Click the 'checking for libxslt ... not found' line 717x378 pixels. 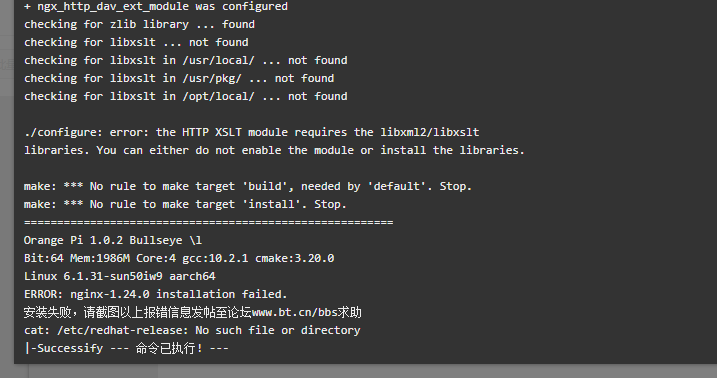pyautogui.click(x=136, y=42)
